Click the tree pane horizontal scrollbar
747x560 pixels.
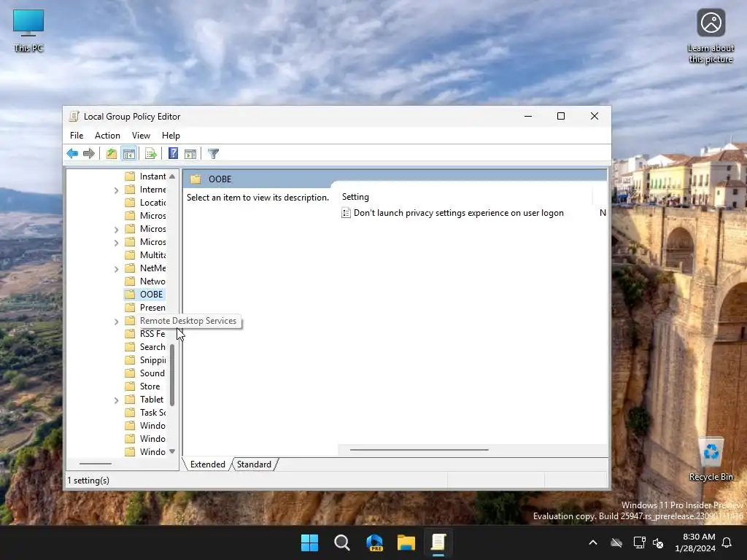(x=96, y=463)
